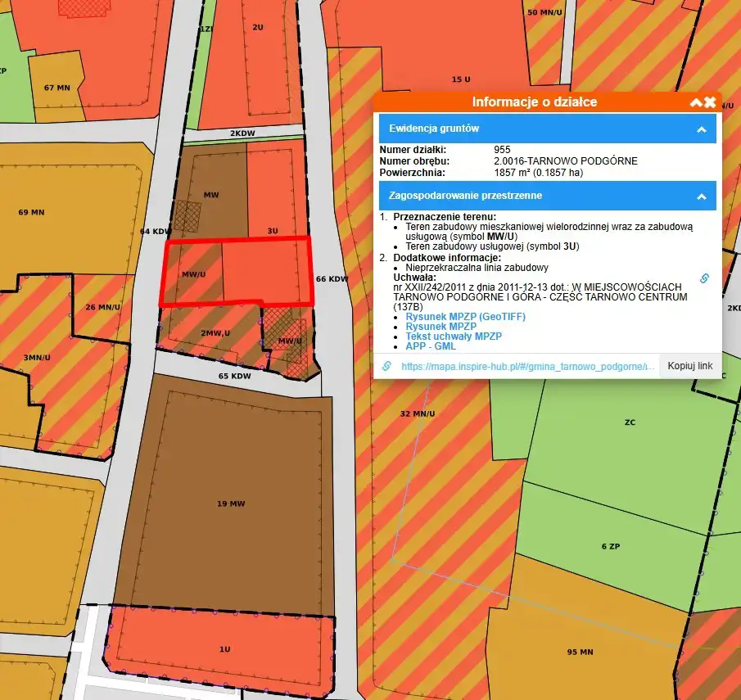
Task: Collapse the Ewidencja gruntów section arrow
Action: [x=701, y=129]
